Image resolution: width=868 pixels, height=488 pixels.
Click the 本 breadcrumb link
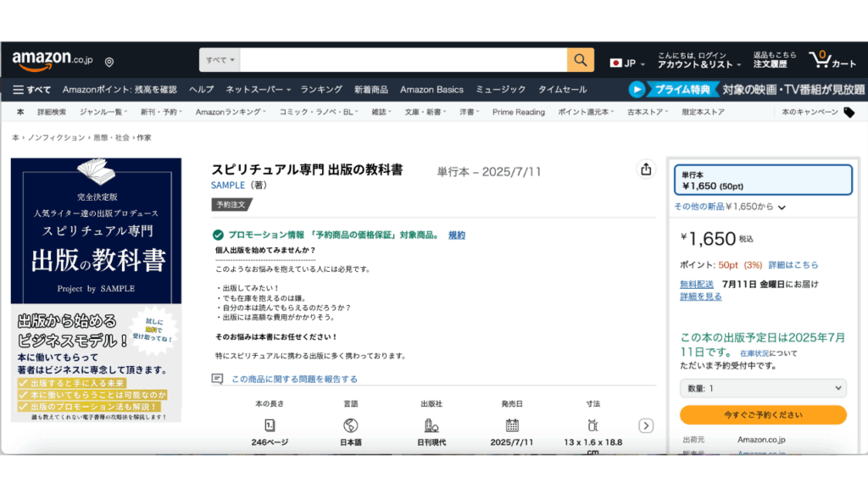click(x=15, y=138)
